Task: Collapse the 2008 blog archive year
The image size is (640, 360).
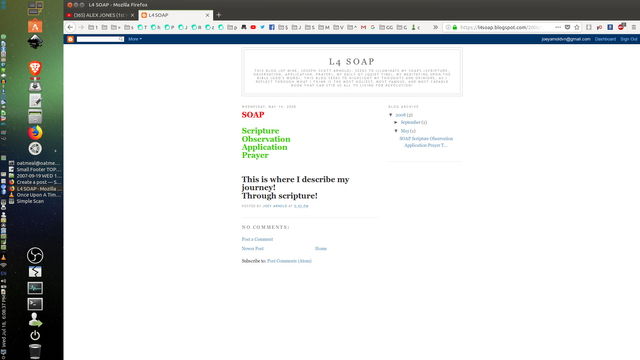Action: (x=391, y=115)
